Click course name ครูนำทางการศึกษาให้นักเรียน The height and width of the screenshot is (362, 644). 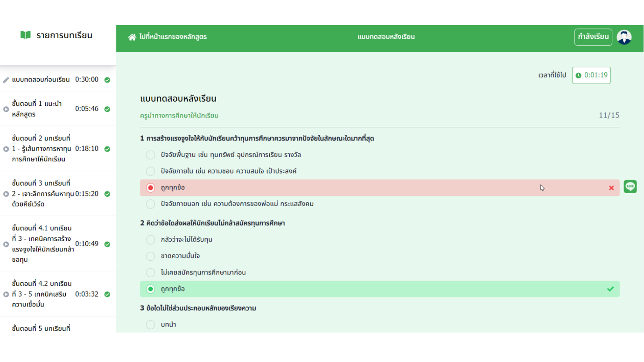point(179,116)
